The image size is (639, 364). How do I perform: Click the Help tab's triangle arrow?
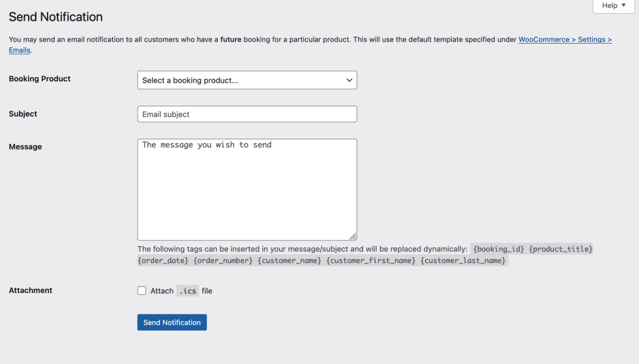tap(624, 5)
